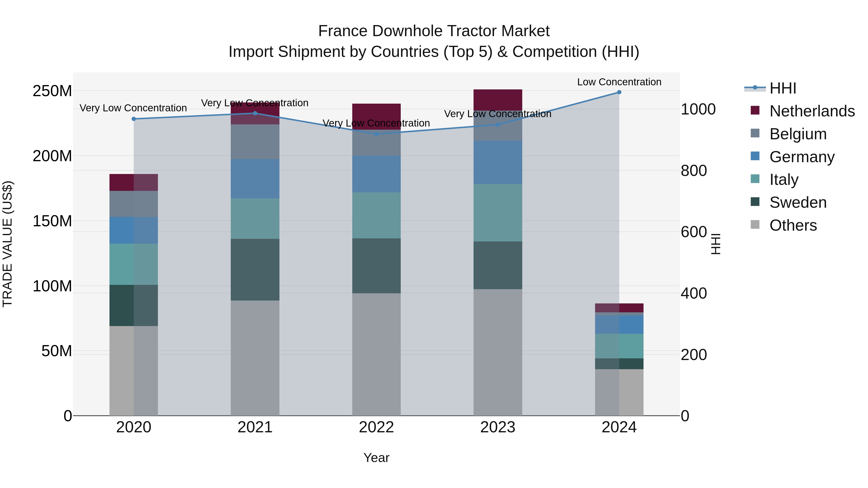
Task: Select the 2020 HHI data point
Action: tap(134, 119)
